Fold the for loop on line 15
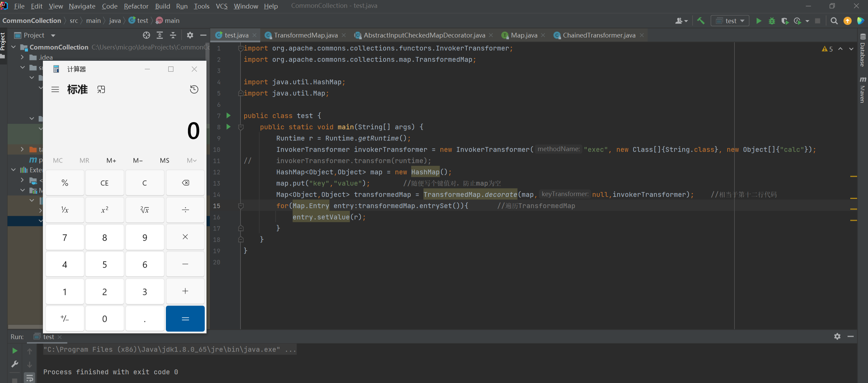This screenshot has height=383, width=868. (241, 206)
